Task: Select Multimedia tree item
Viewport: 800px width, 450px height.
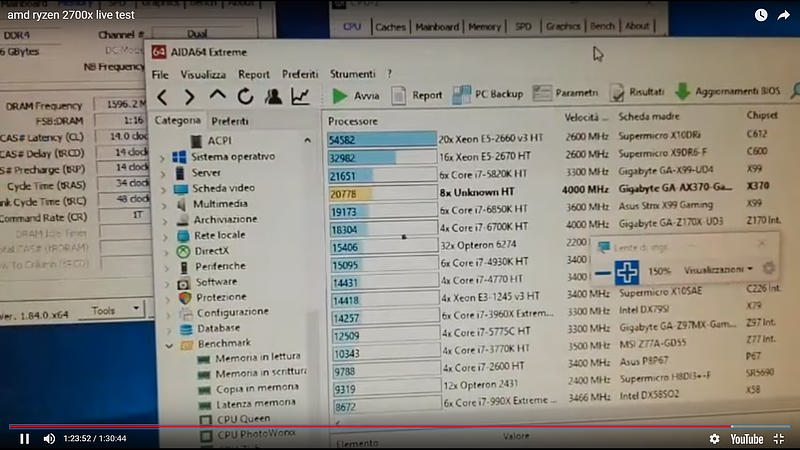Action: pos(220,204)
